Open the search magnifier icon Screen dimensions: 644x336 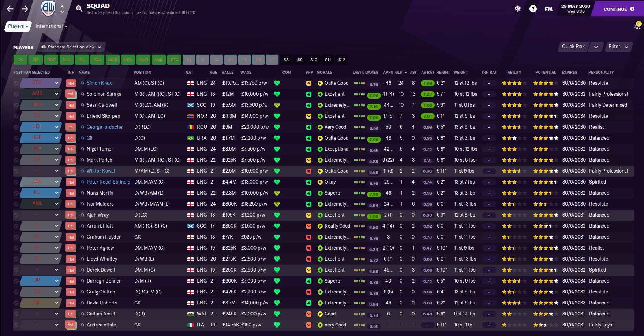click(x=79, y=8)
